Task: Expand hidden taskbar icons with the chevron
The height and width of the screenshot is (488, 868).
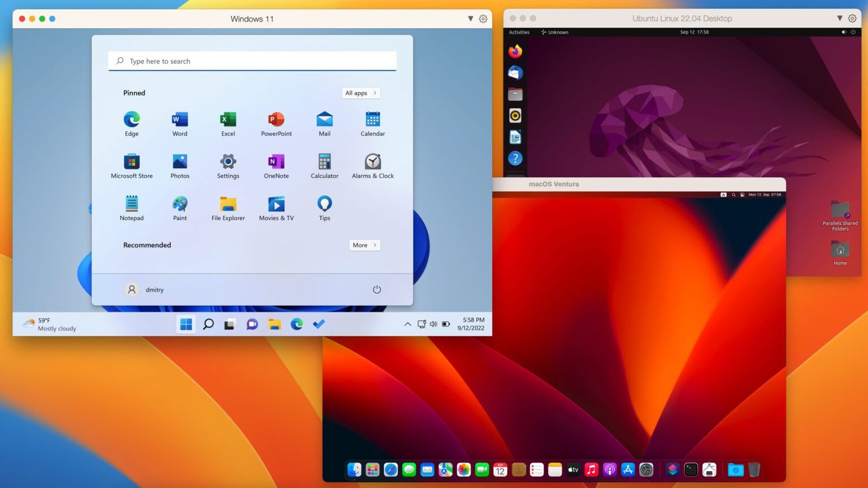Action: [407, 324]
